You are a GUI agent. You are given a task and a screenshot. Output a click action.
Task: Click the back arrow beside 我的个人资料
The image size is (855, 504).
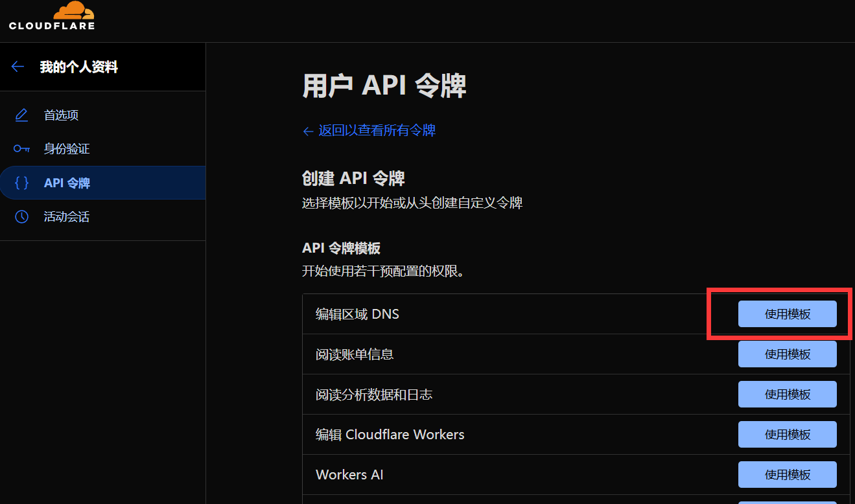pos(18,67)
